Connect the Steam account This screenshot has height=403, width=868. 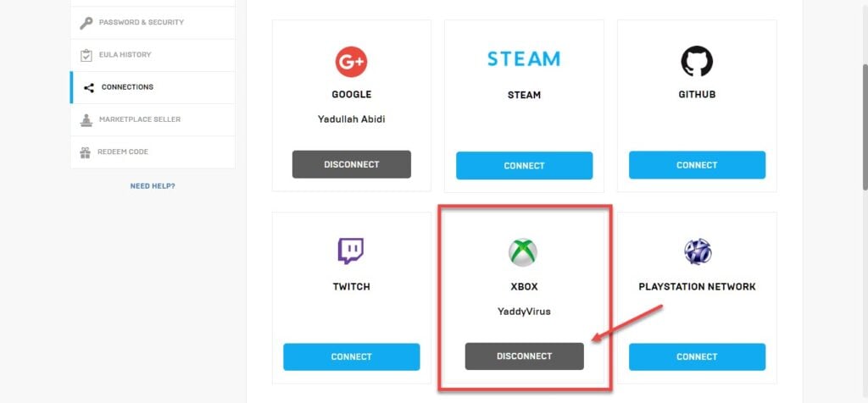[x=524, y=165]
